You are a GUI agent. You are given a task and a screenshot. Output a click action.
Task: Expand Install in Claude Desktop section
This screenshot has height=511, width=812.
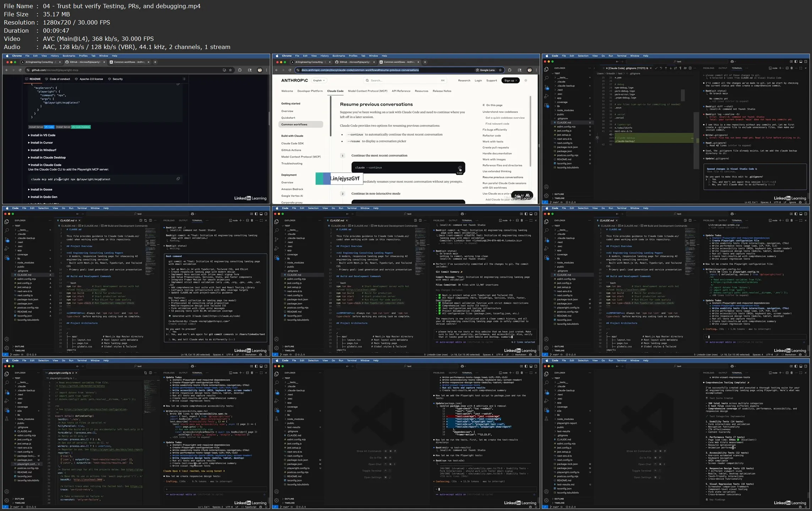point(47,157)
